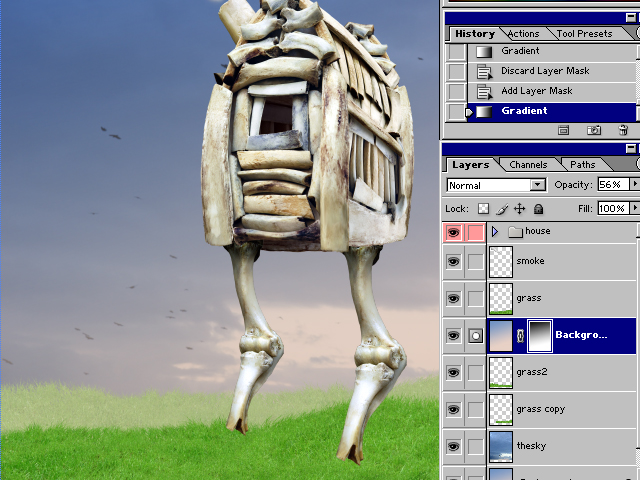Select the Background layer gradient mask thumbnail
This screenshot has width=640, height=480.
[x=539, y=335]
